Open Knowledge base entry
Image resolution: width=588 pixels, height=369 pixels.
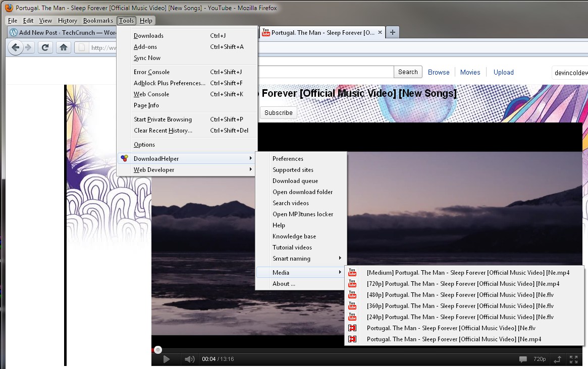click(x=301, y=236)
